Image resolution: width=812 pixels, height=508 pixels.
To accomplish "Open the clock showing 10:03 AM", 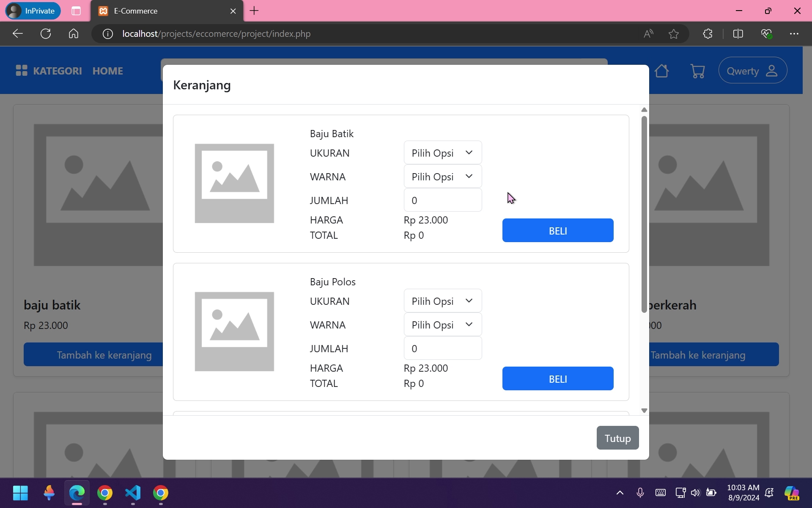I will (x=743, y=493).
